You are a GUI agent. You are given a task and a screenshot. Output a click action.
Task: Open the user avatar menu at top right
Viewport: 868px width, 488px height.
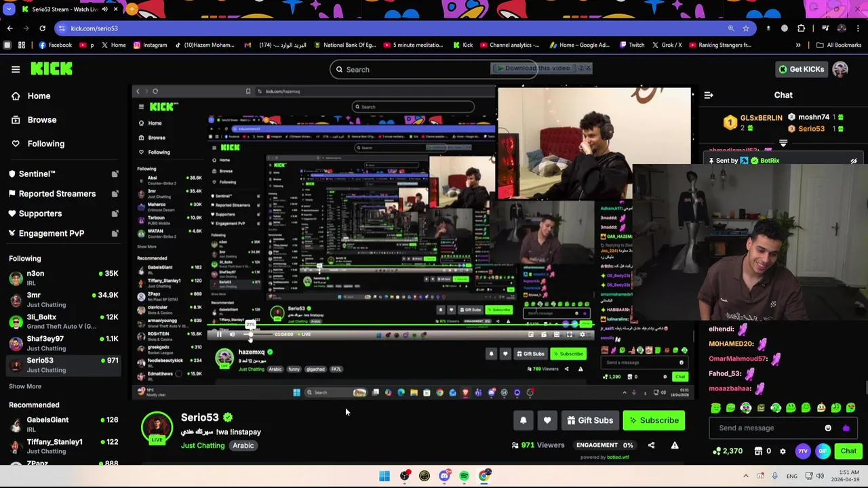[840, 69]
